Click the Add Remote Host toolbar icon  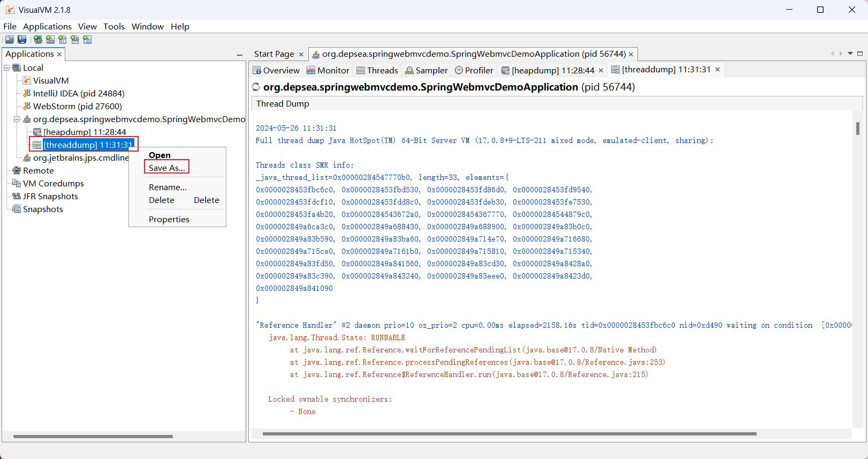coord(37,40)
